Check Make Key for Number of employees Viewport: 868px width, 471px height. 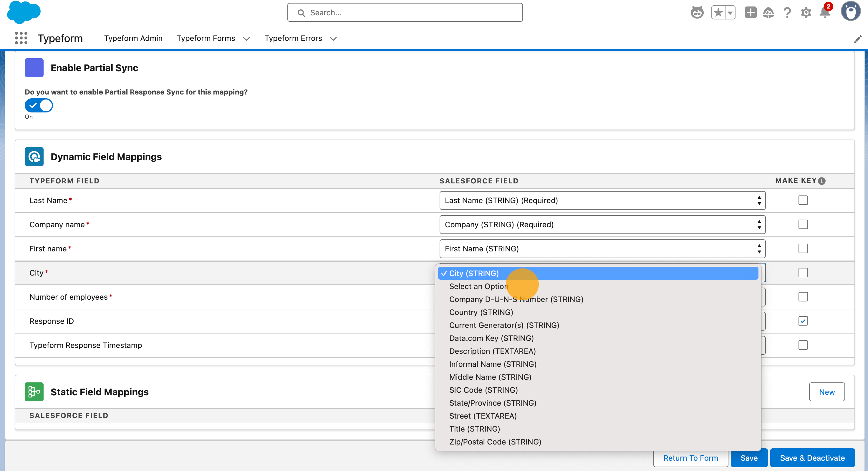(803, 297)
